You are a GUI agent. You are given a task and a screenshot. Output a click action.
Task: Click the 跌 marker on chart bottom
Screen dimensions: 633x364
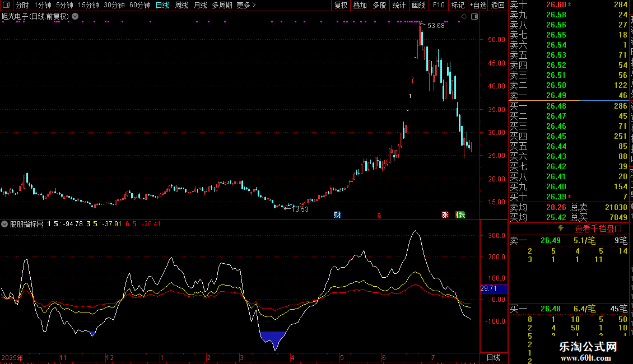460,214
